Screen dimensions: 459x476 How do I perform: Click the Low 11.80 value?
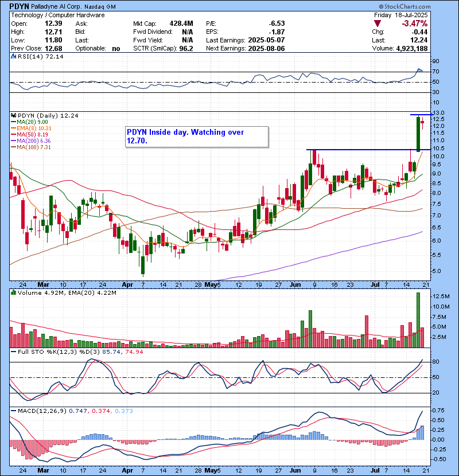[53, 40]
